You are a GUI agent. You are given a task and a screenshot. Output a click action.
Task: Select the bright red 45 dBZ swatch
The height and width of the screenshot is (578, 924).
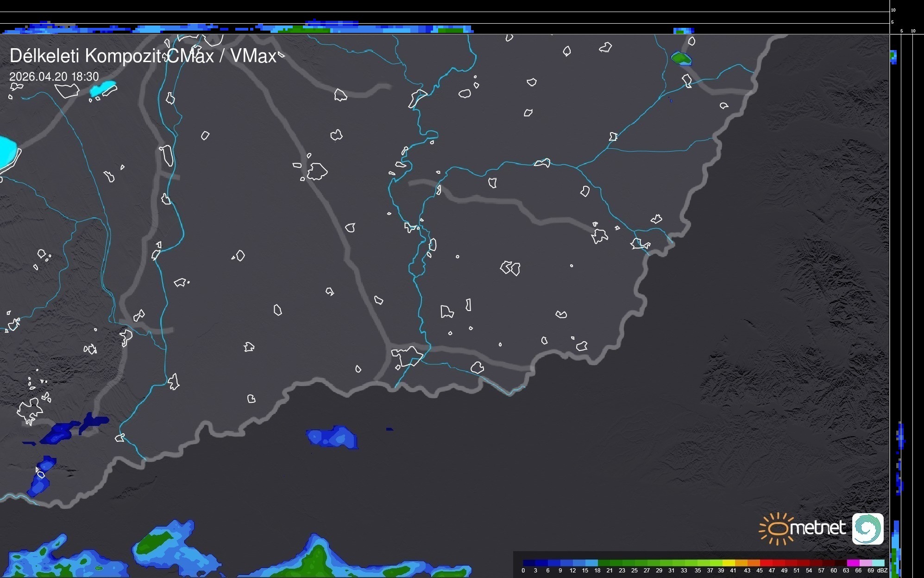pyautogui.click(x=766, y=563)
